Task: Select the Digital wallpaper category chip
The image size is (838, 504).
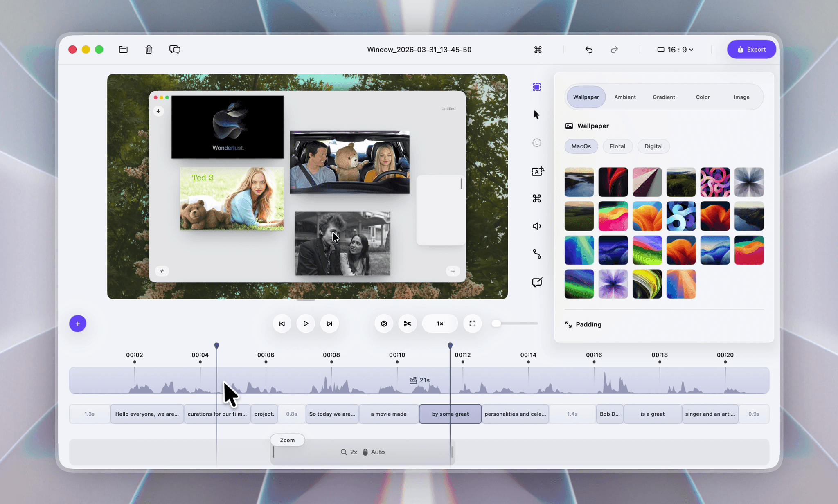Action: click(653, 146)
